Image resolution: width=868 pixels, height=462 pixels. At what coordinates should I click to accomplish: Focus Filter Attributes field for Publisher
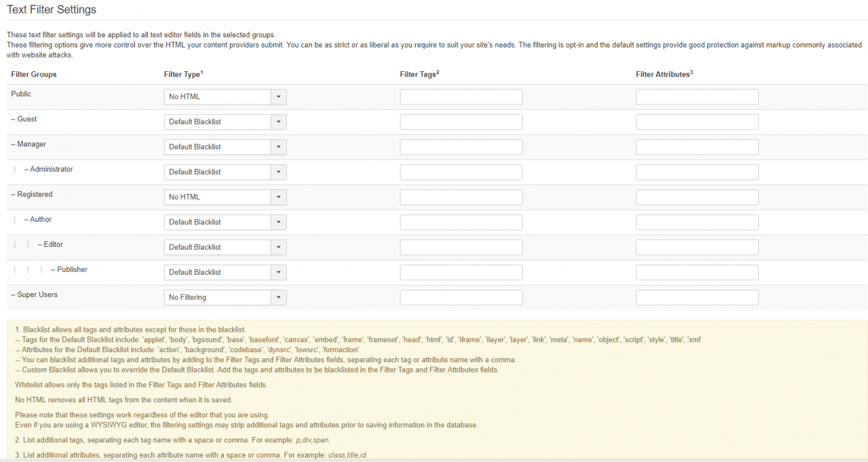697,273
